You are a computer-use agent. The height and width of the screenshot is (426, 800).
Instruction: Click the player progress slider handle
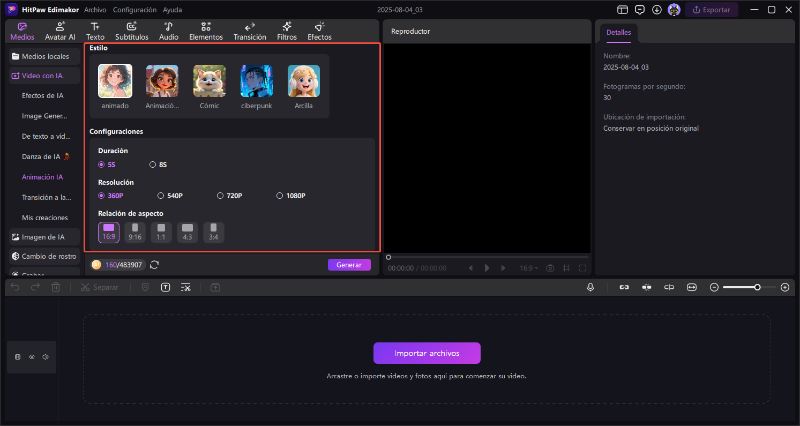point(388,257)
